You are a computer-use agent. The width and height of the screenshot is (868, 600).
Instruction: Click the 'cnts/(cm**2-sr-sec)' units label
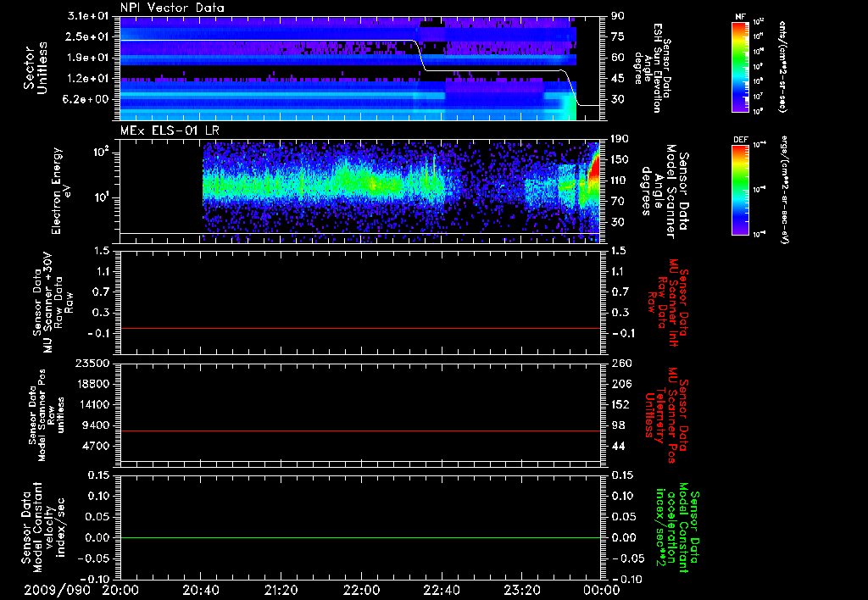[x=782, y=67]
